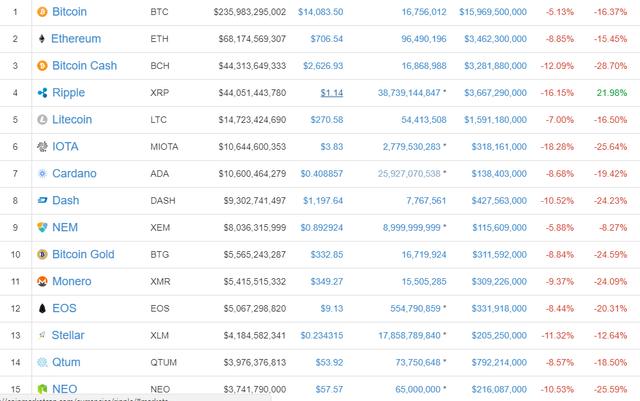Select Bitcoin Cash's -28.70% change value

coord(610,66)
